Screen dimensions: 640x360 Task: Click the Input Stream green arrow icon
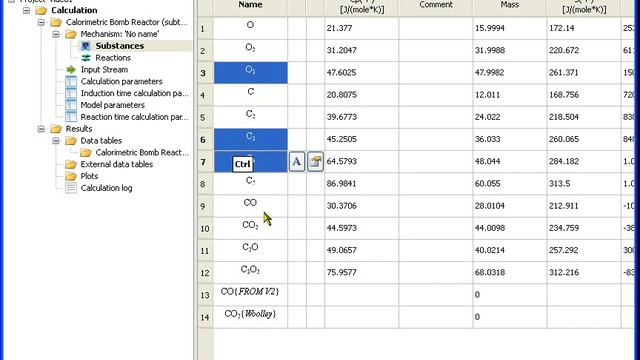tap(71, 69)
